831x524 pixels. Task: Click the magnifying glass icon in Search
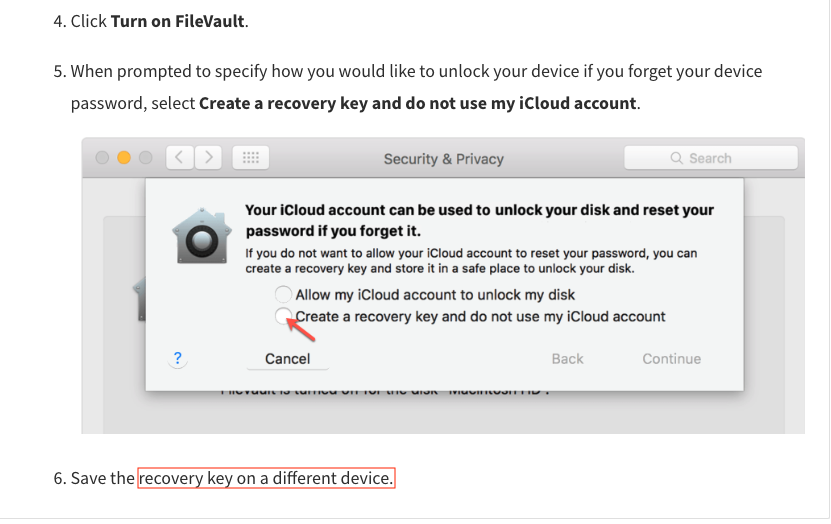677,158
